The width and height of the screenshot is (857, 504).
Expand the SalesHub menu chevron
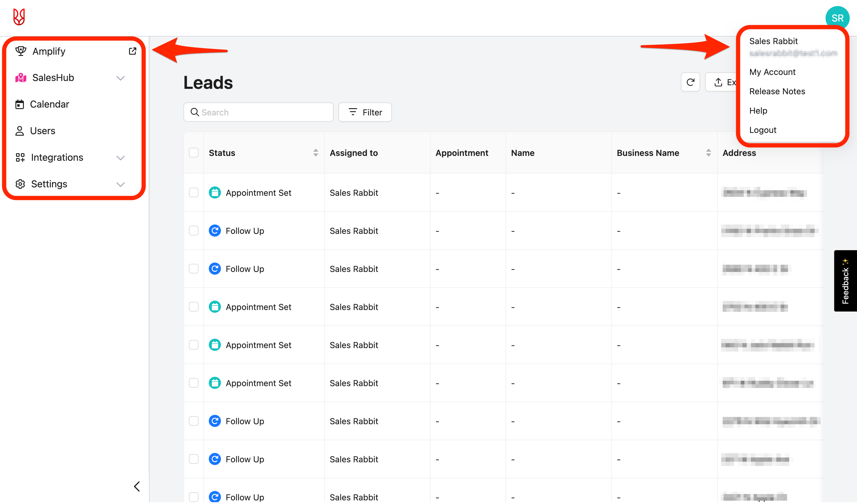pos(120,78)
